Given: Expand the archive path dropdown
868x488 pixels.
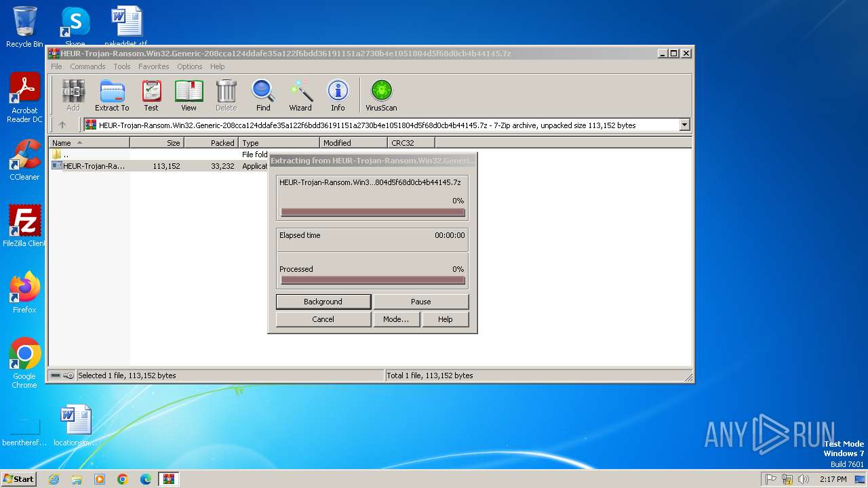Looking at the screenshot, I should (684, 125).
